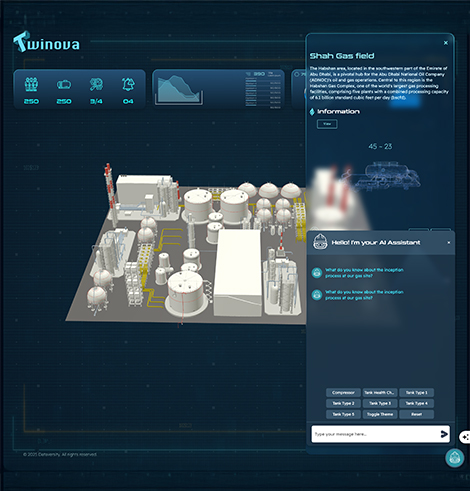Choose the Compressor quick reply
This screenshot has width=470, height=491.
(343, 392)
